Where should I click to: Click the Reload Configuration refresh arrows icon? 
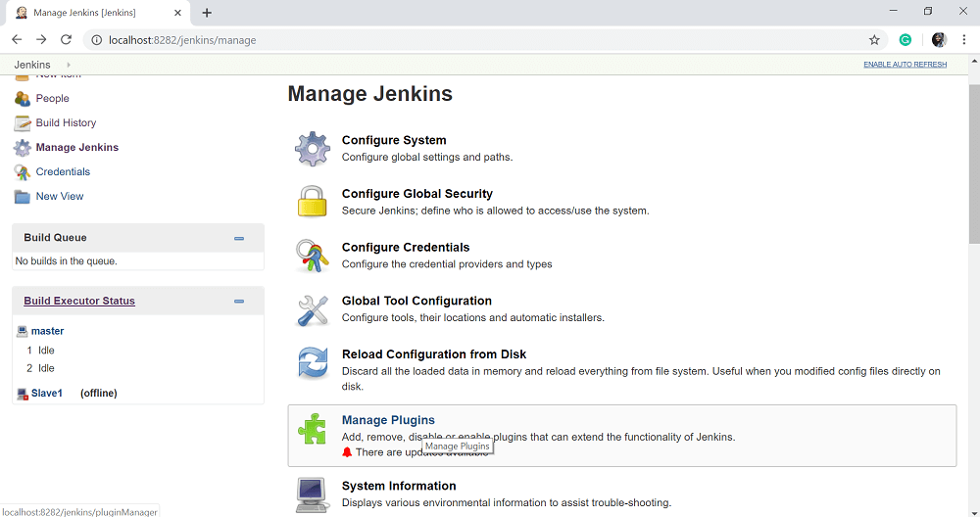(x=313, y=362)
